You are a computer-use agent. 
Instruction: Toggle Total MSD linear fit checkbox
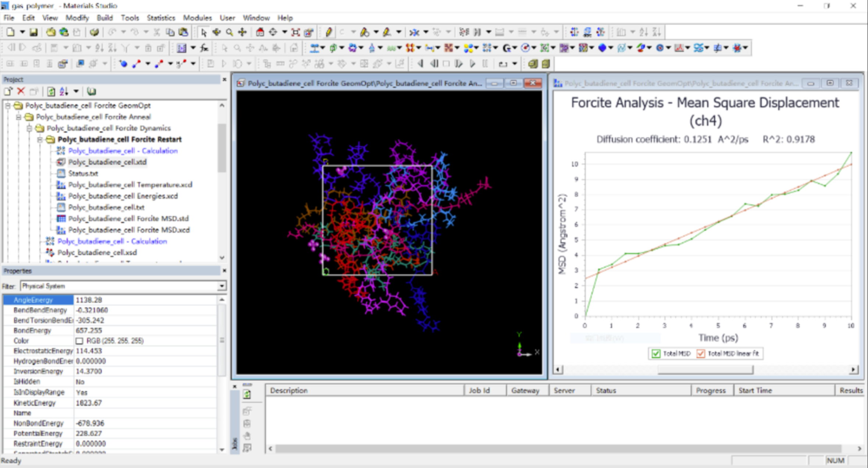coord(701,354)
